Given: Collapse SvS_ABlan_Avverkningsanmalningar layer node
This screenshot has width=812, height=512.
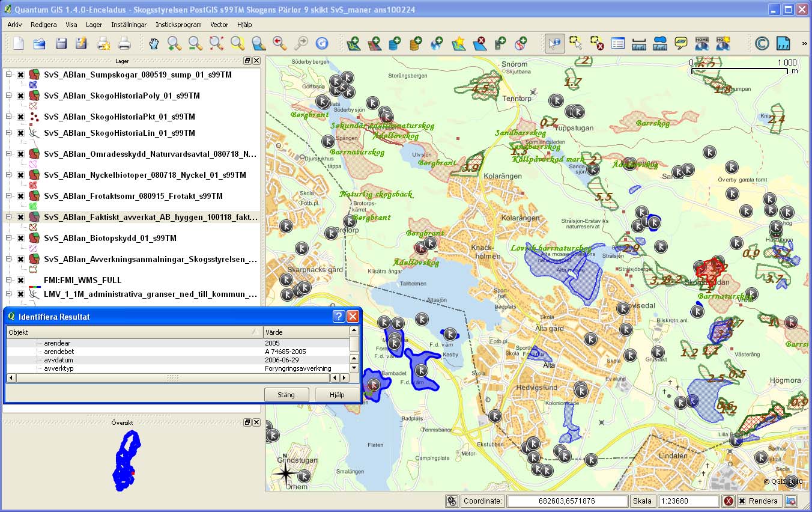Looking at the screenshot, I should point(9,259).
